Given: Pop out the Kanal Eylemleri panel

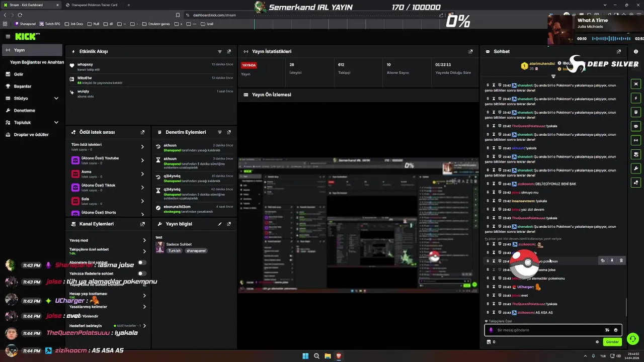Looking at the screenshot, I should tap(142, 224).
